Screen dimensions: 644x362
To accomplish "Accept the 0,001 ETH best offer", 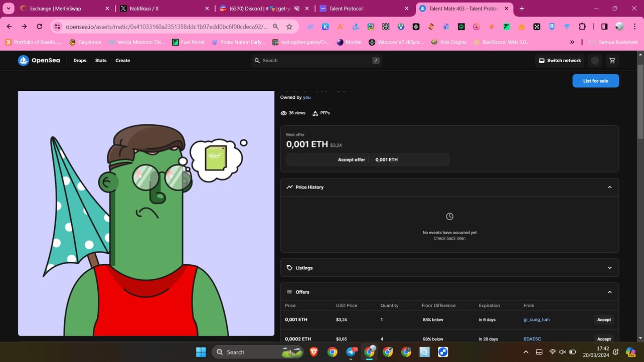I will coord(368,159).
